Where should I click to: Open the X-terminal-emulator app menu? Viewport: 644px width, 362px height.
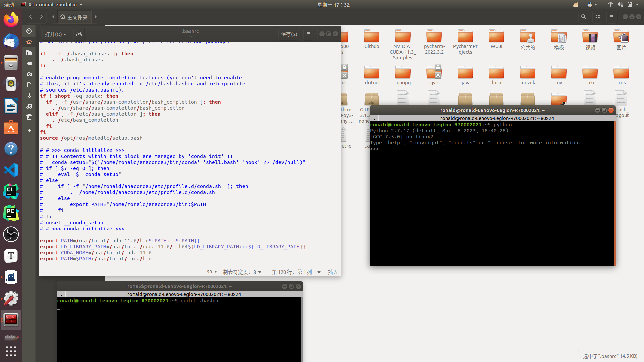point(52,5)
